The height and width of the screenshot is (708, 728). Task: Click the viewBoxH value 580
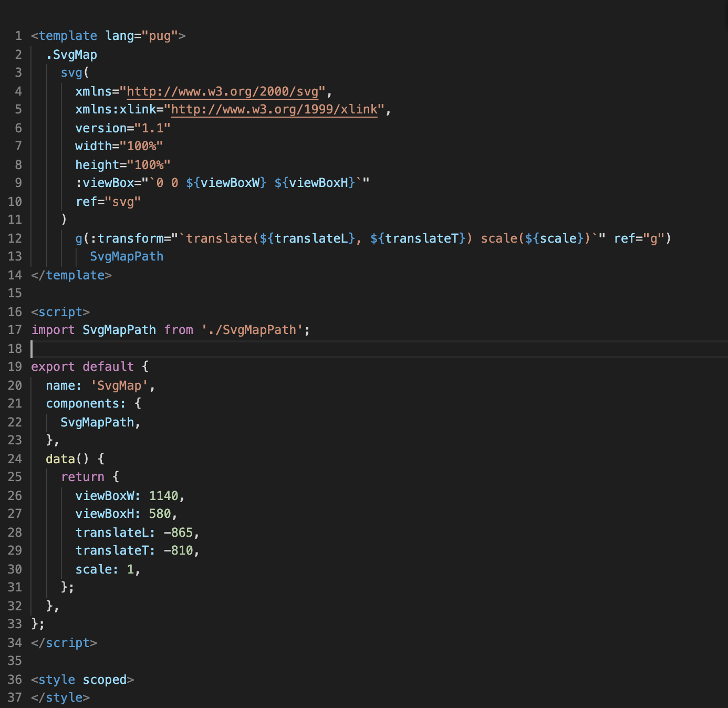[160, 514]
